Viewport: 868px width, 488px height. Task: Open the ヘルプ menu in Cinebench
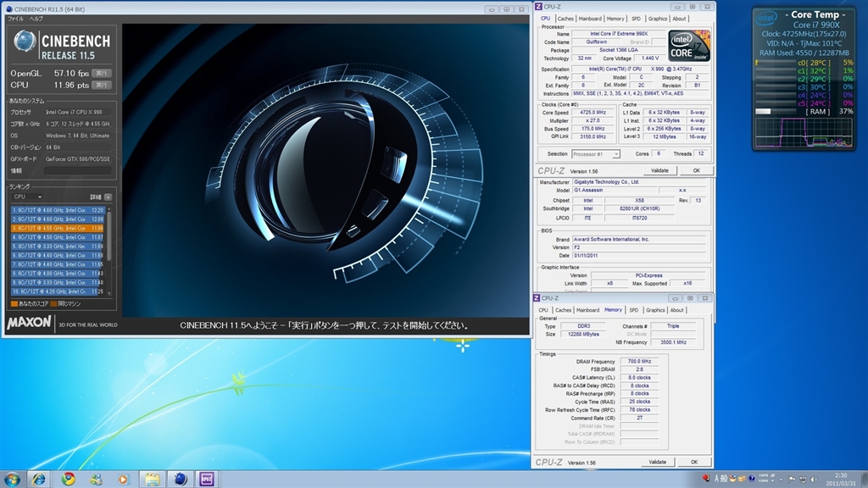[x=36, y=18]
